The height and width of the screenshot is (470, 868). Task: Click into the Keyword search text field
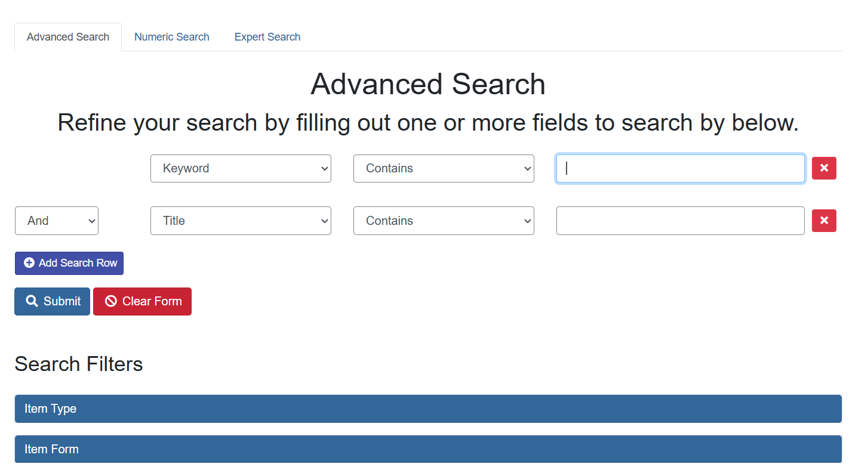680,168
